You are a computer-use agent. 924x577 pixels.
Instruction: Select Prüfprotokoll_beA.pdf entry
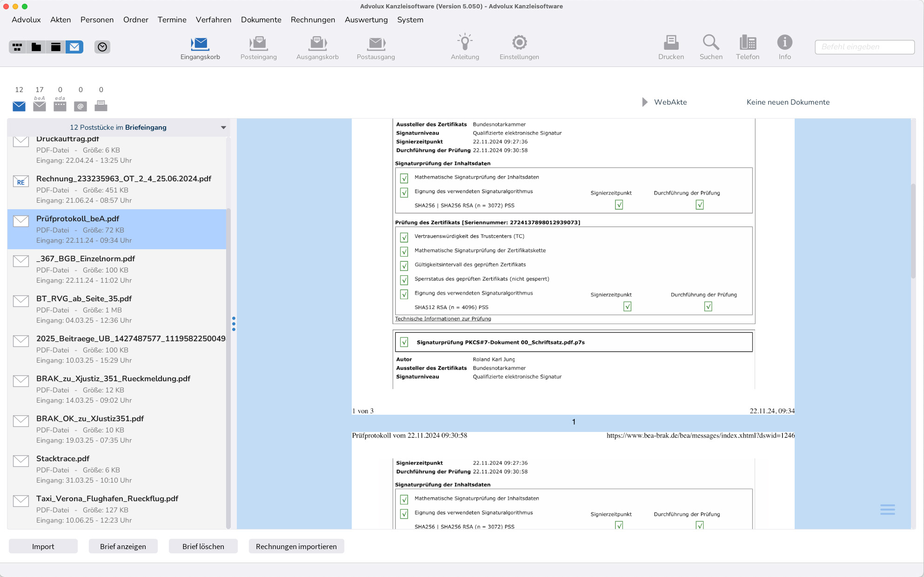tap(117, 229)
